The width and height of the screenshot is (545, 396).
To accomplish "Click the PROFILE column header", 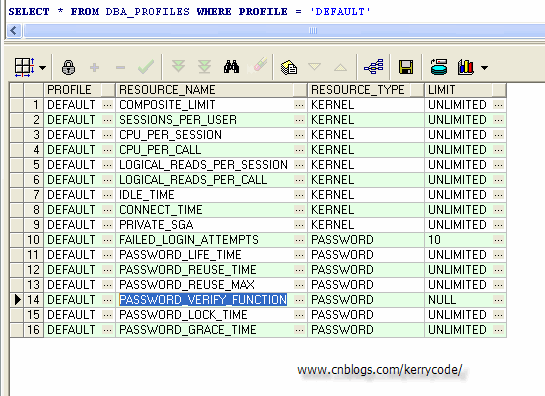I will point(79,90).
